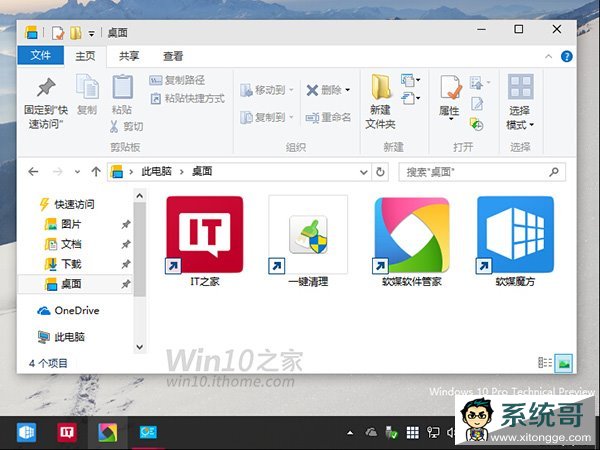
Task: Select 图片 in the navigation pane
Action: (70, 224)
